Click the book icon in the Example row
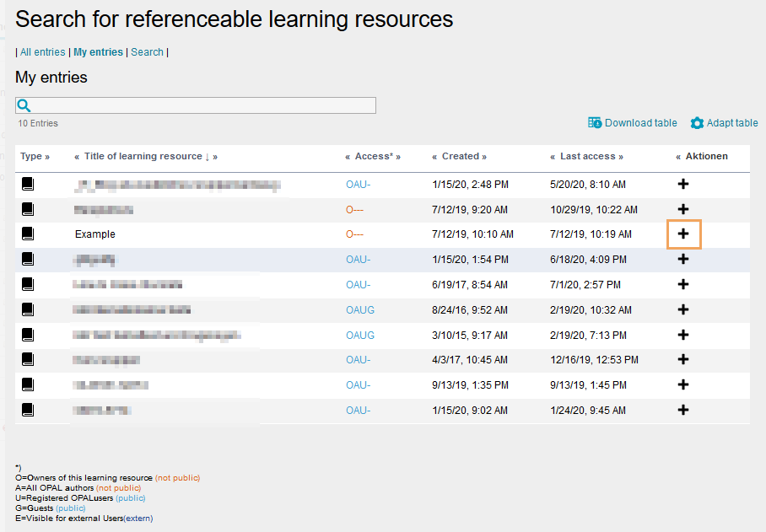The height and width of the screenshot is (532, 766). pos(28,234)
